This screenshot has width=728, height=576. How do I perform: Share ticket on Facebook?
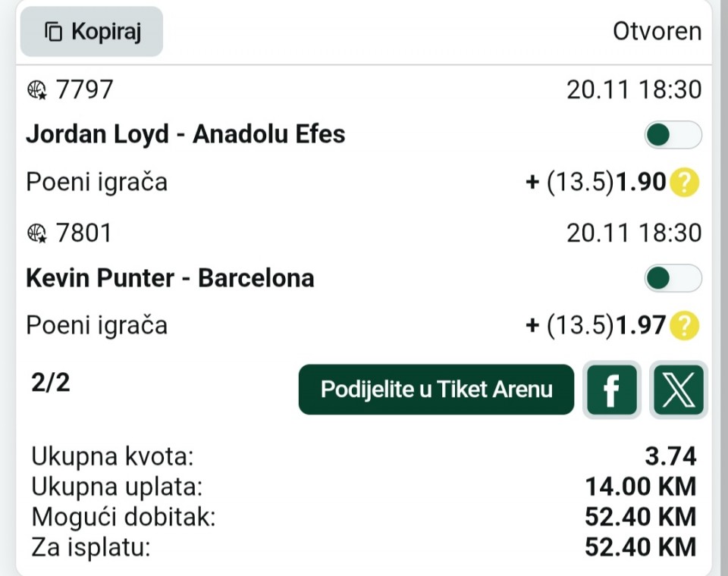coord(611,390)
